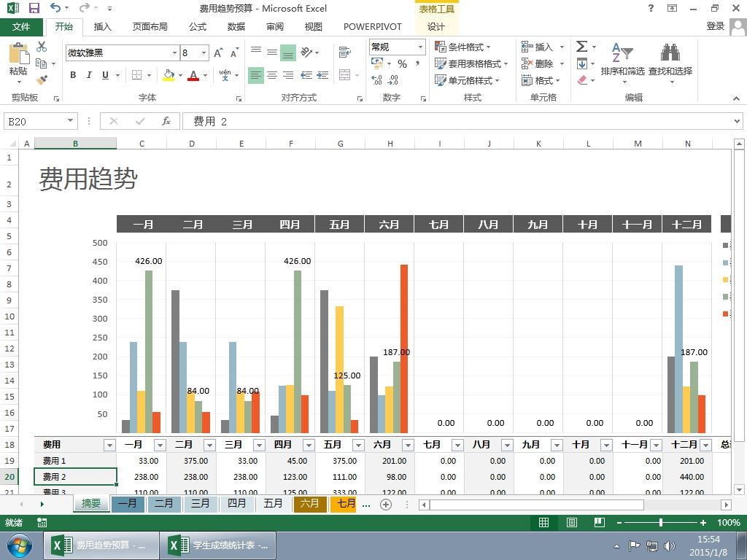Image resolution: width=747 pixels, height=560 pixels.
Task: Switch to Page Layout view
Action: (x=572, y=522)
